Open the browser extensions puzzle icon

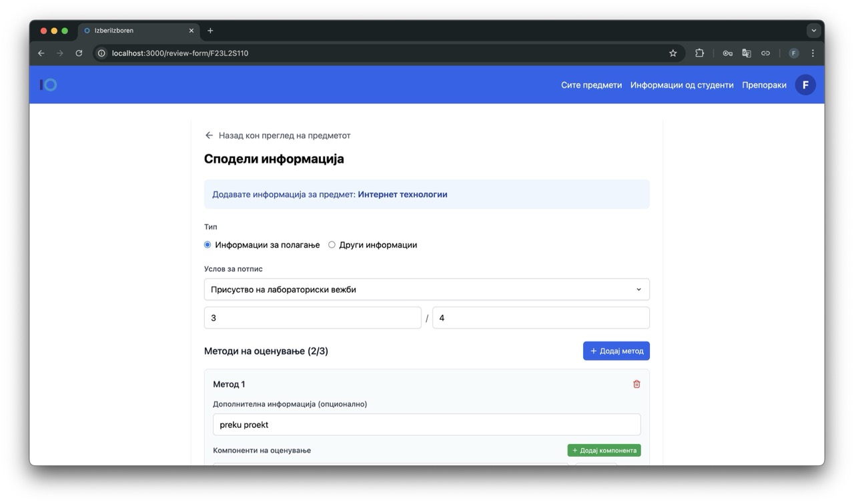[699, 53]
